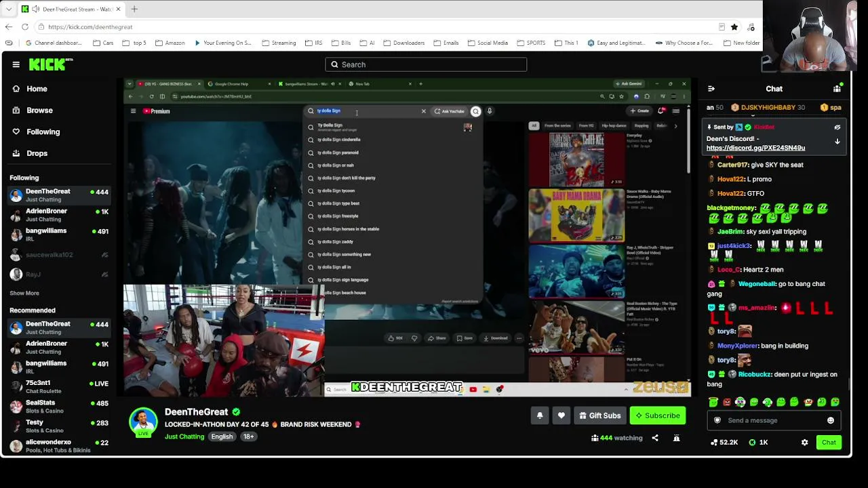Send message with green Chat button
This screenshot has width=868, height=488.
click(x=829, y=443)
